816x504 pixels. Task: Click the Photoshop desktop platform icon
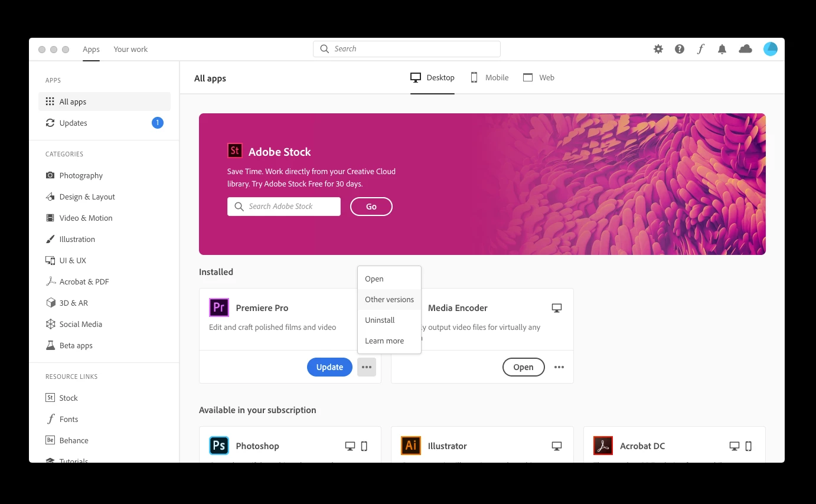[350, 446]
